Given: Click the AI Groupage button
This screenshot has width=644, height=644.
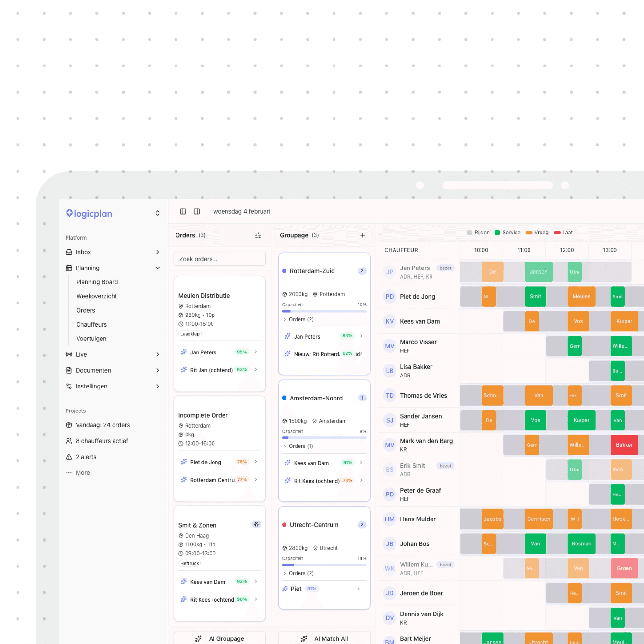Looking at the screenshot, I should 219,638.
